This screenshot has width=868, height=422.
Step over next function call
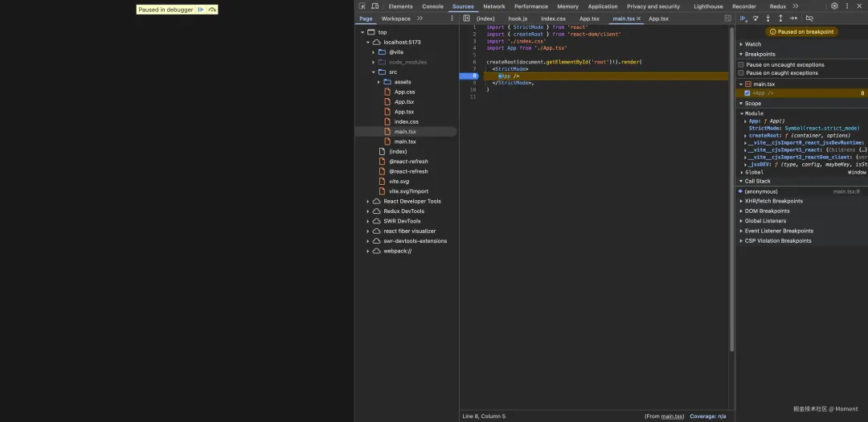755,18
